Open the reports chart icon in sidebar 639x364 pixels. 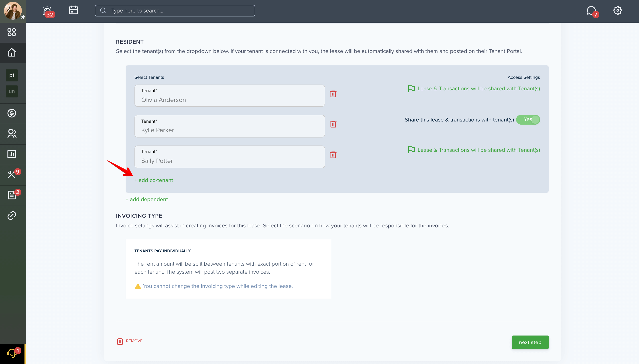click(12, 154)
